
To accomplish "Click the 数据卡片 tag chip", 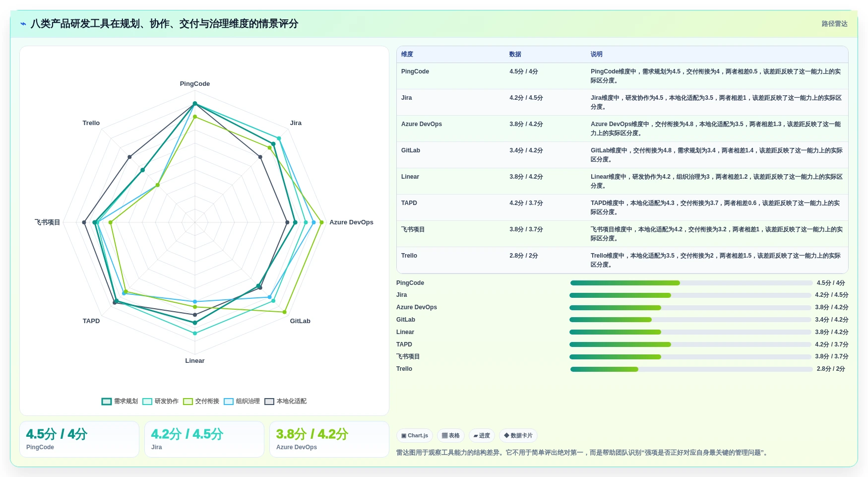I will coord(518,435).
